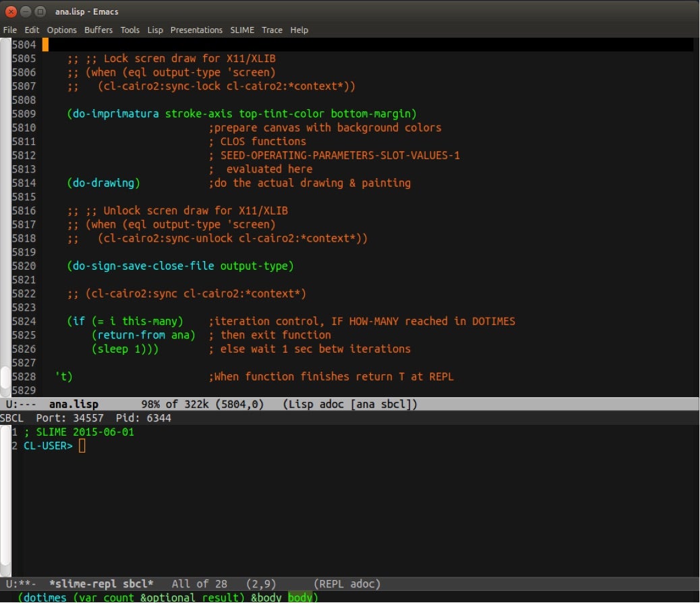The width and height of the screenshot is (700, 603).
Task: Open the Tools menu
Action: point(130,30)
